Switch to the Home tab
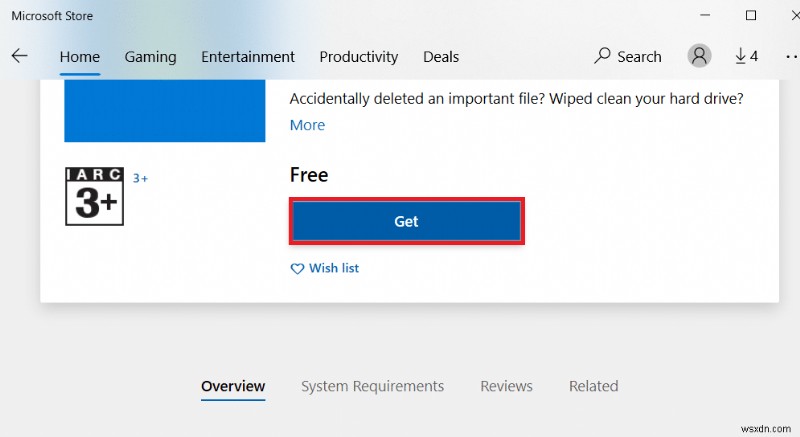This screenshot has width=800, height=437. click(x=79, y=56)
